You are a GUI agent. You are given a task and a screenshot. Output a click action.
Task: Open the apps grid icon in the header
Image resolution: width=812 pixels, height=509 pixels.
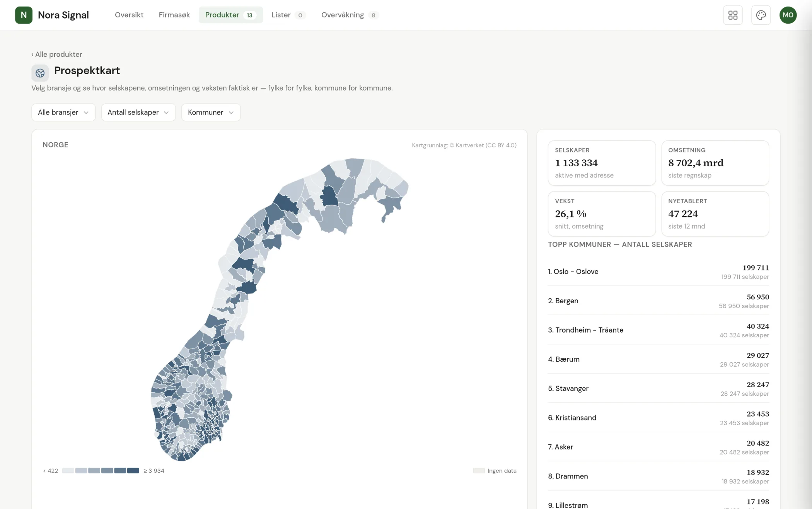[x=733, y=15]
